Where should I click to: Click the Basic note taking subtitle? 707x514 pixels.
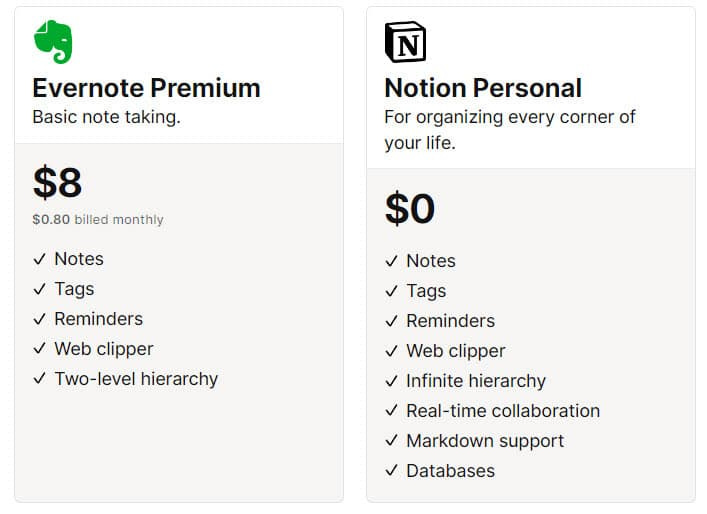pyautogui.click(x=106, y=117)
